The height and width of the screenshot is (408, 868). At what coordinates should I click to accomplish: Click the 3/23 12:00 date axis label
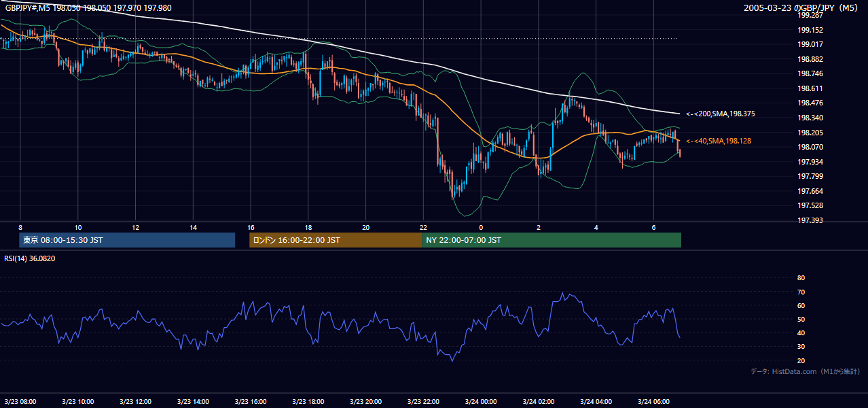136,402
